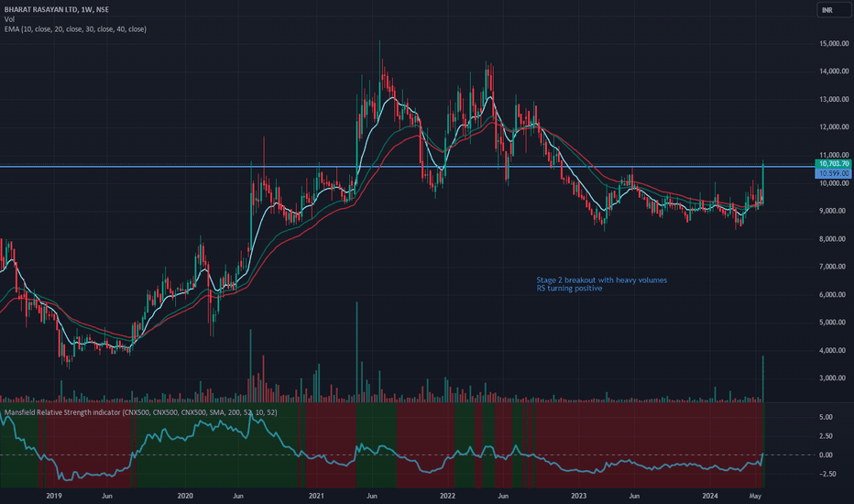Screen dimensions: 854x504
Task: Click the May label on time axis
Action: pos(755,496)
